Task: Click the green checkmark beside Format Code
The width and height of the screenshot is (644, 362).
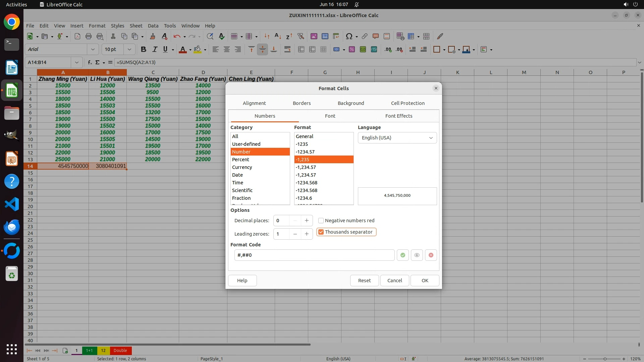Action: (402, 255)
